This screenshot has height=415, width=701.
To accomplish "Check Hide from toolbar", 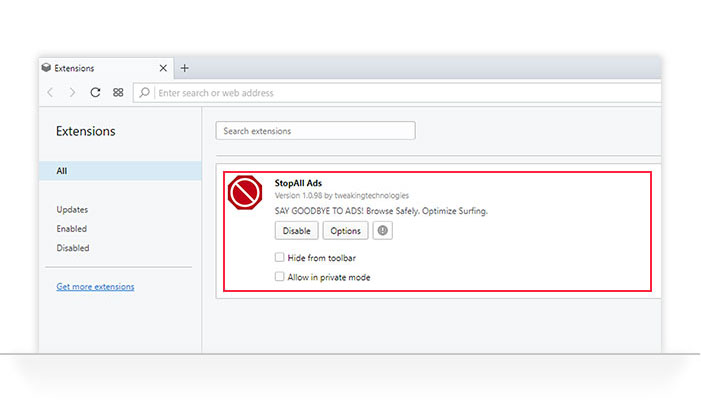I will coord(279,257).
